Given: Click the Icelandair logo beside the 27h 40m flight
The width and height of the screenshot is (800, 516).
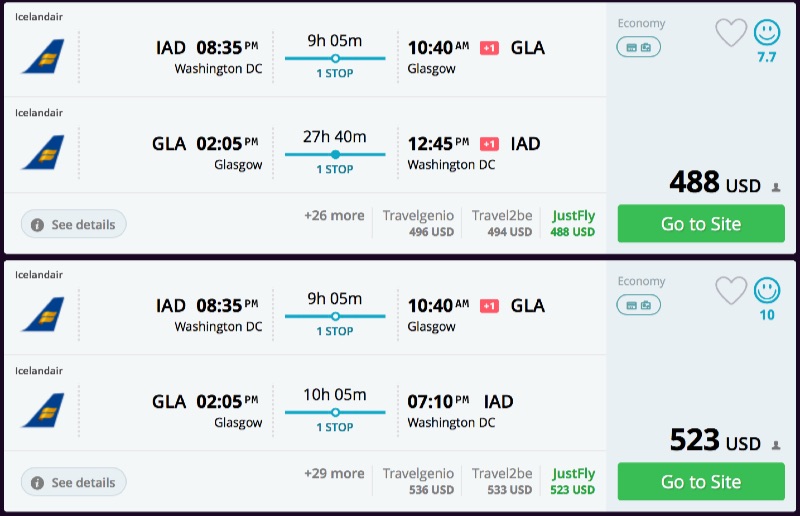Looking at the screenshot, I should pos(43,152).
